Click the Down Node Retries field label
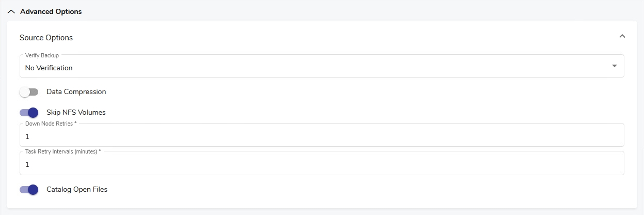 tap(51, 124)
